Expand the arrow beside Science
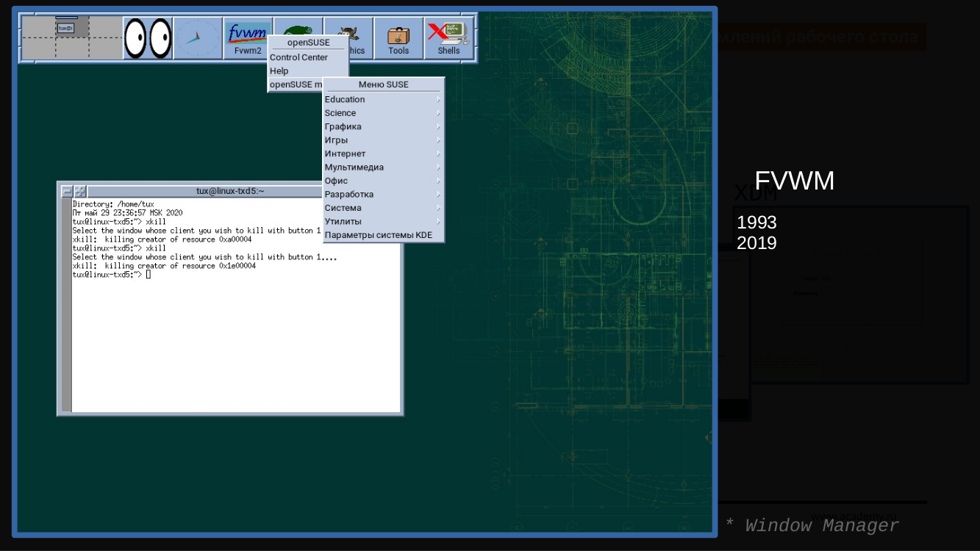980x551 pixels. pos(438,113)
